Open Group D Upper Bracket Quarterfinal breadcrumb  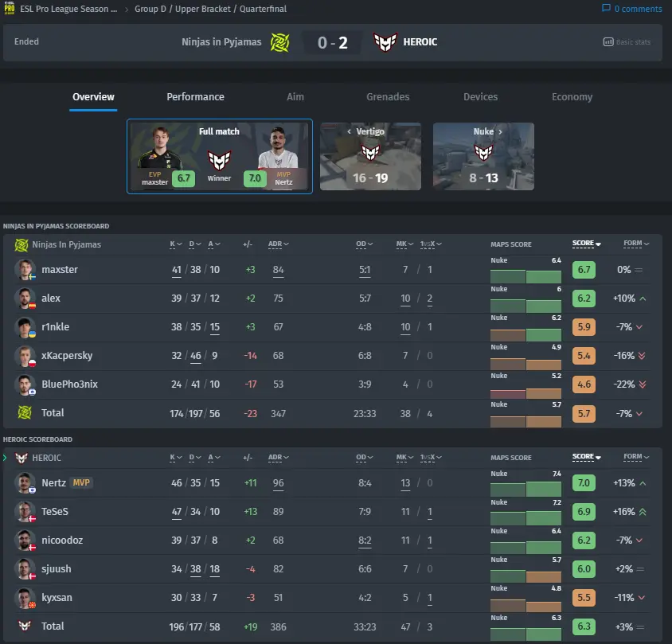(x=210, y=9)
